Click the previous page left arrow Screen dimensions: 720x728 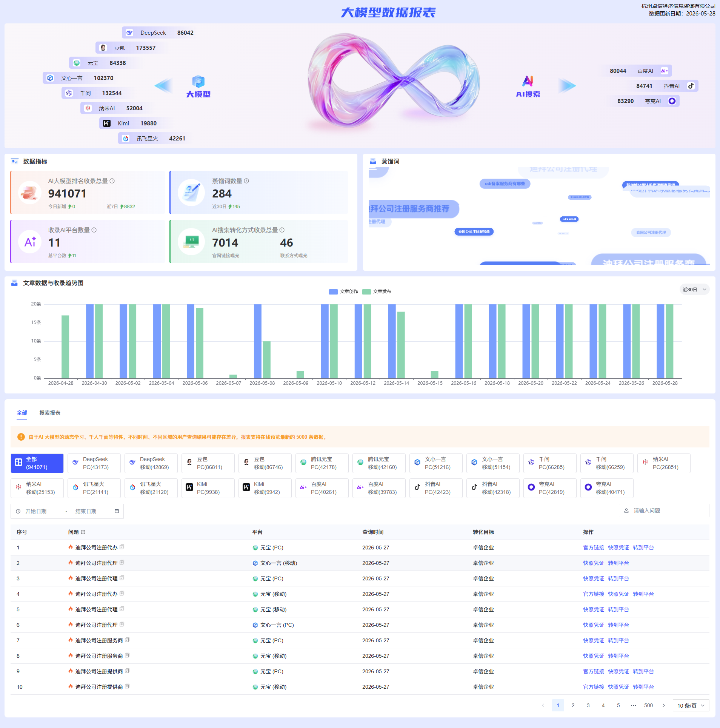click(x=543, y=705)
